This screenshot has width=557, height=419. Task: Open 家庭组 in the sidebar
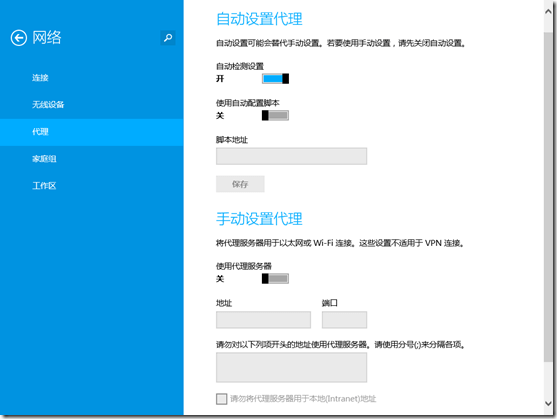coord(92,159)
